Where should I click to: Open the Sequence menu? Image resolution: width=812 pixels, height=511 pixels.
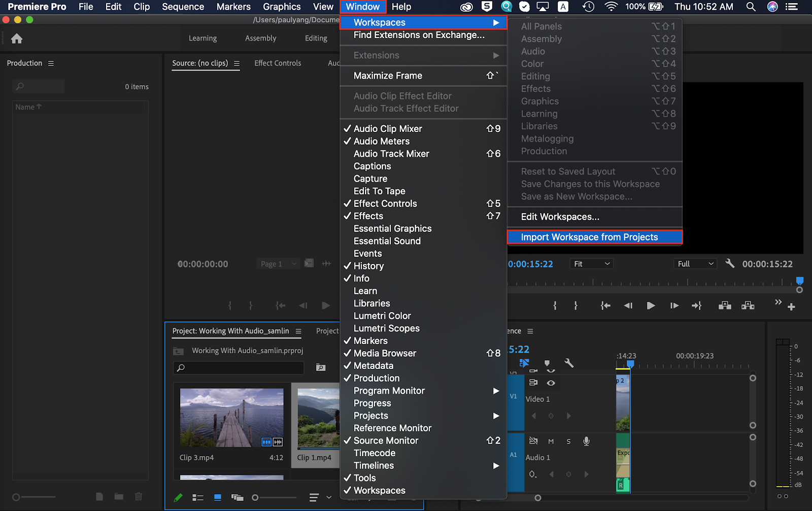pos(183,7)
